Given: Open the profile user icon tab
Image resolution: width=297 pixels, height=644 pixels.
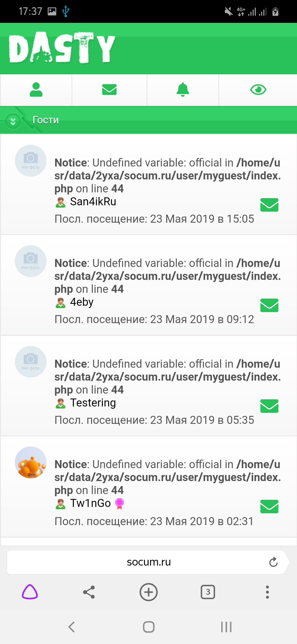Looking at the screenshot, I should [x=36, y=90].
